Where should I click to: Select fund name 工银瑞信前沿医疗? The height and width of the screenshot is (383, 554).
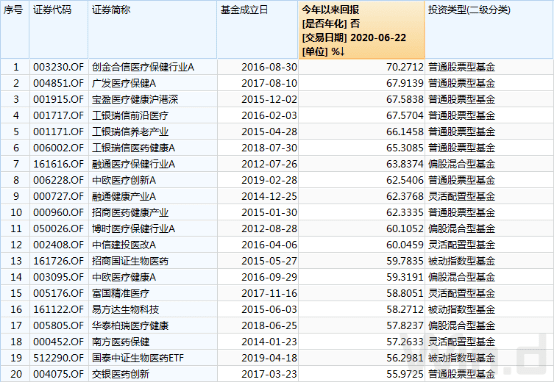[x=130, y=116]
